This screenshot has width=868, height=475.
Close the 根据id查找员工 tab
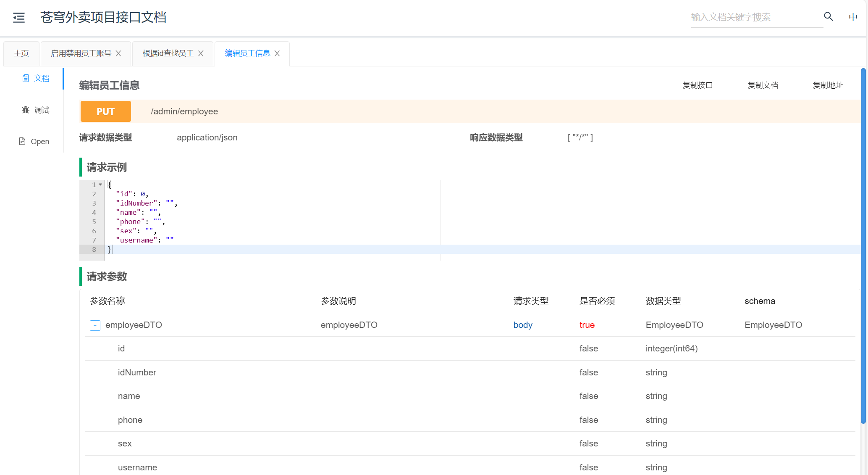(x=201, y=53)
